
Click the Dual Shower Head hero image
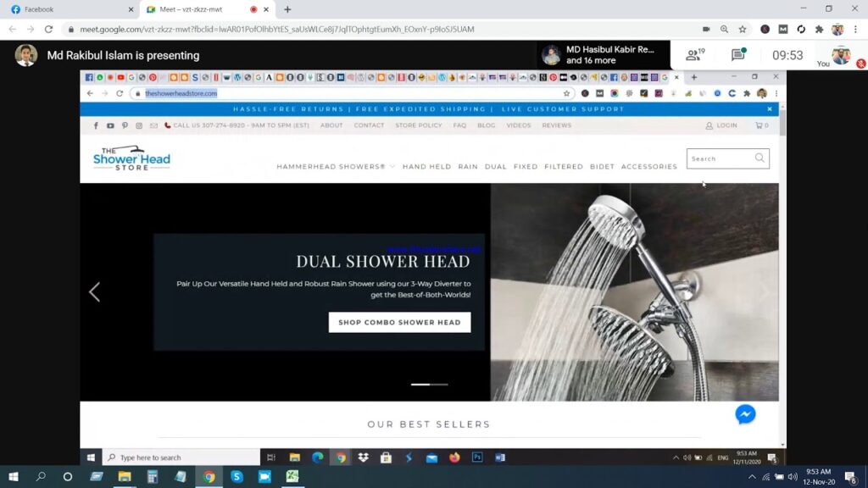pos(634,292)
